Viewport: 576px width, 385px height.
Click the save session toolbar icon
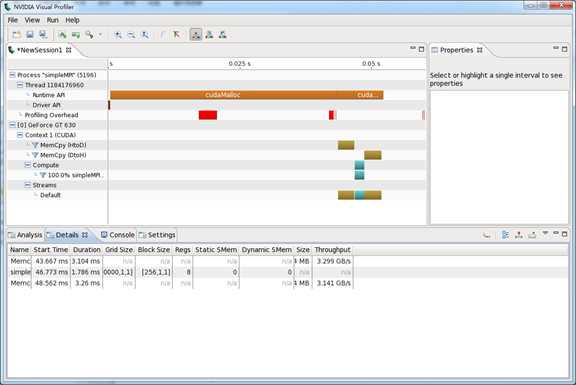(x=30, y=35)
